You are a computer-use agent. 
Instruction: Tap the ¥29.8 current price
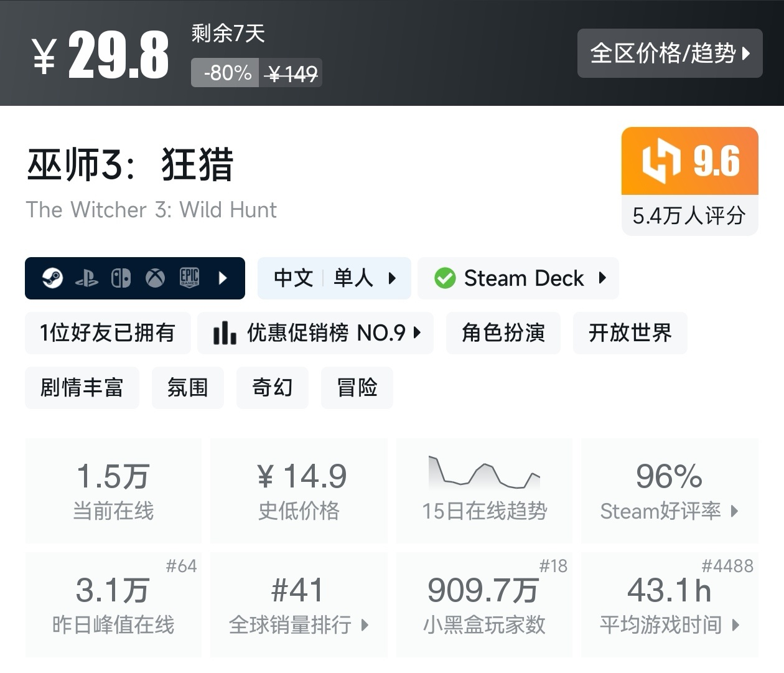coord(101,55)
